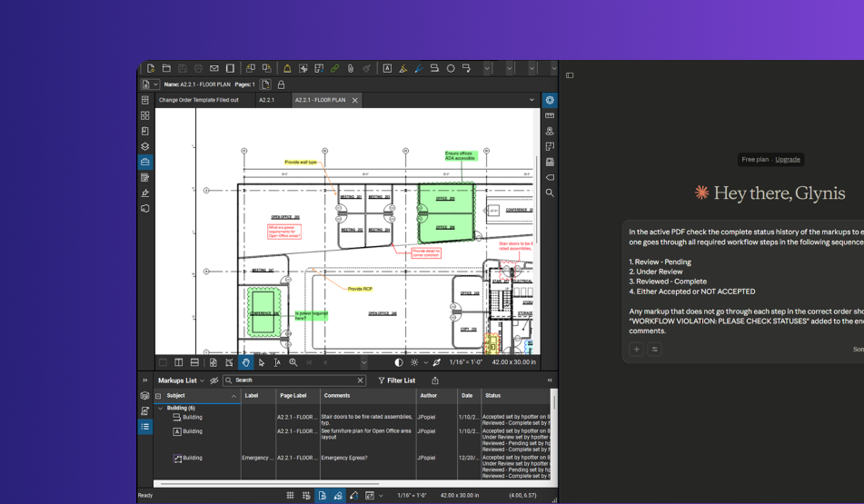This screenshot has width=864, height=504.
Task: Open the Tool Chest briefcase panel
Action: pyautogui.click(x=145, y=162)
